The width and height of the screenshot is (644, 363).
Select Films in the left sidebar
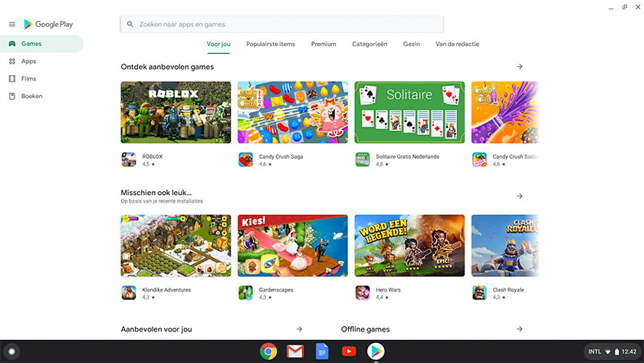click(x=28, y=79)
